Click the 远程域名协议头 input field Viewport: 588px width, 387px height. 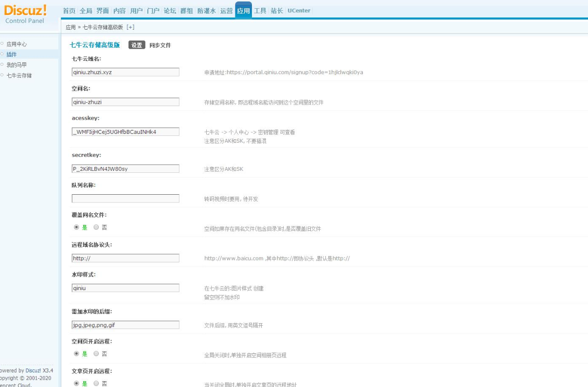tap(125, 258)
